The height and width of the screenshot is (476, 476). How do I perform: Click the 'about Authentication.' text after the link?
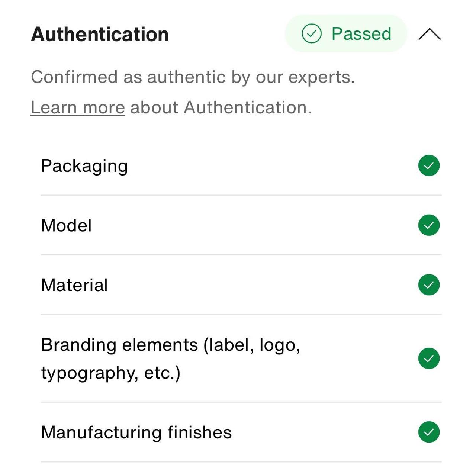click(221, 107)
